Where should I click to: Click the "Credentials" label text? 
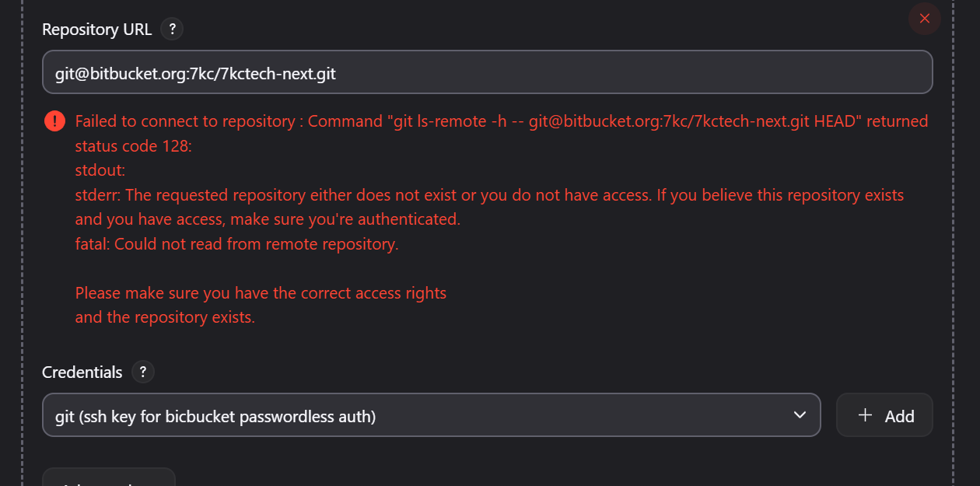click(x=82, y=372)
